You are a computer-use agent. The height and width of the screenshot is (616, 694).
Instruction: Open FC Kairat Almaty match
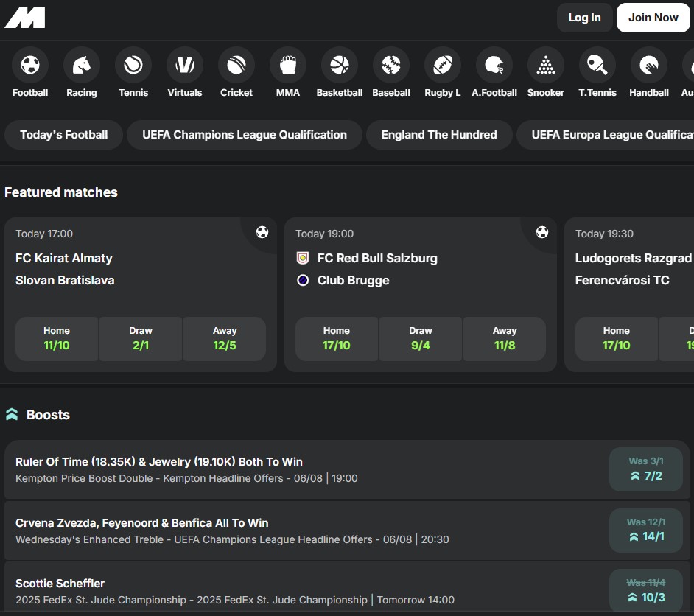tap(64, 258)
